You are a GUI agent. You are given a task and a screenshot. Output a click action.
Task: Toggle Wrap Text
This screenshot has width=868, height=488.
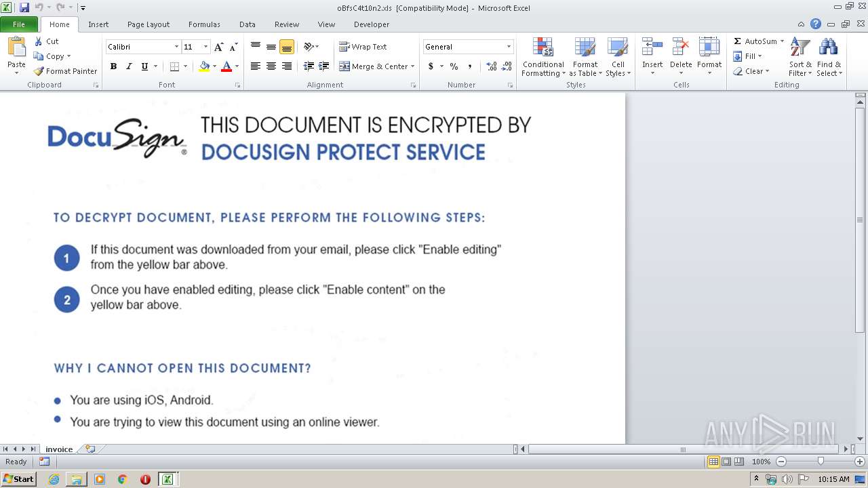(x=363, y=47)
